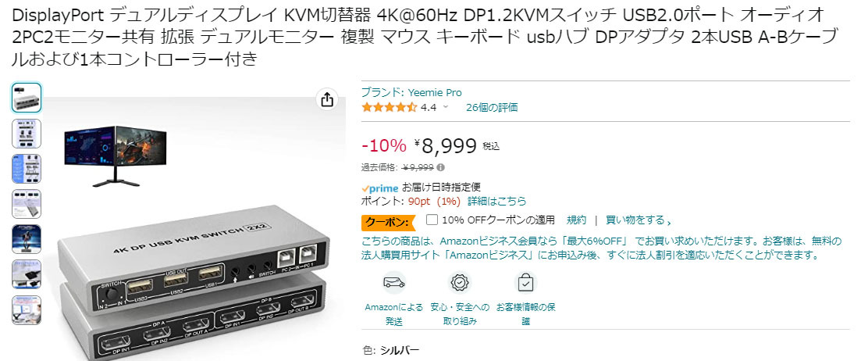Select the first product thumbnail with monitors
Viewport: 868px width, 361px height.
click(x=26, y=98)
